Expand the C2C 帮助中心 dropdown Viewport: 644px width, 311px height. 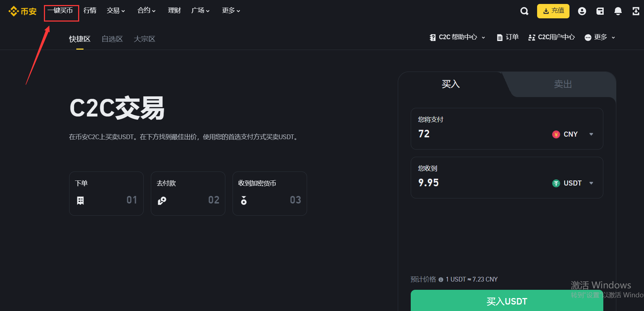[483, 37]
